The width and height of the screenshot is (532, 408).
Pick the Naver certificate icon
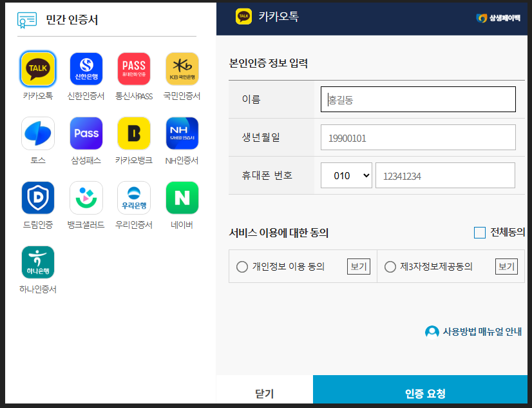pos(182,198)
